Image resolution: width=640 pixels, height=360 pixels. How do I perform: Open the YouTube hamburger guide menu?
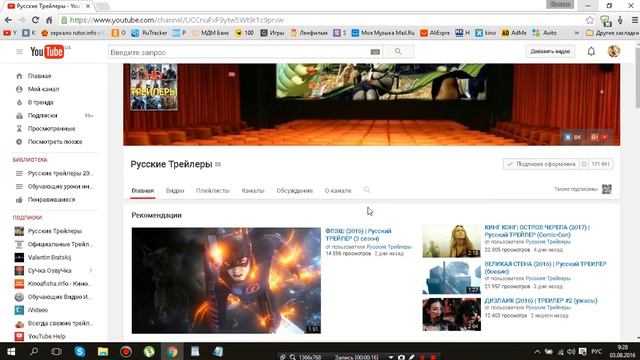[19, 52]
